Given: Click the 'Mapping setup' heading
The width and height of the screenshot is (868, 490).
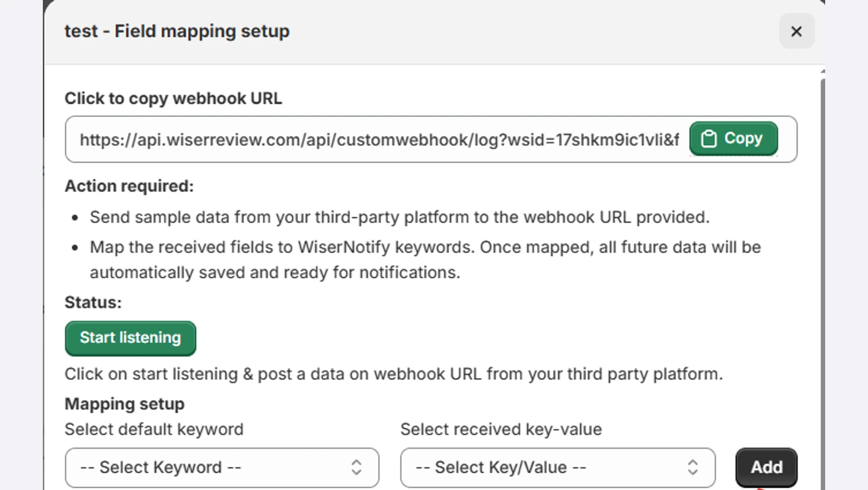Looking at the screenshot, I should (x=124, y=404).
